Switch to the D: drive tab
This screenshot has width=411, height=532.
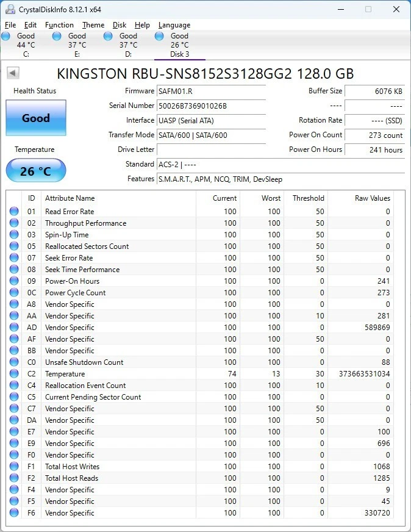point(129,45)
